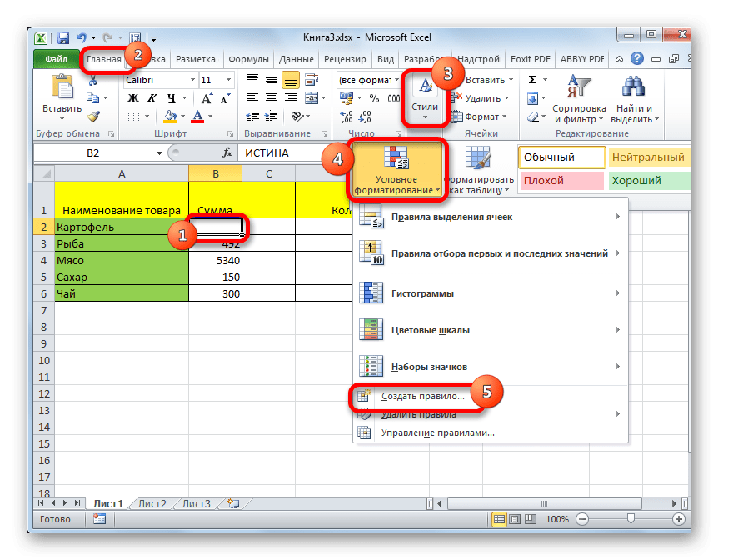
Task: Select the Обычный cell style
Action: pyautogui.click(x=562, y=157)
